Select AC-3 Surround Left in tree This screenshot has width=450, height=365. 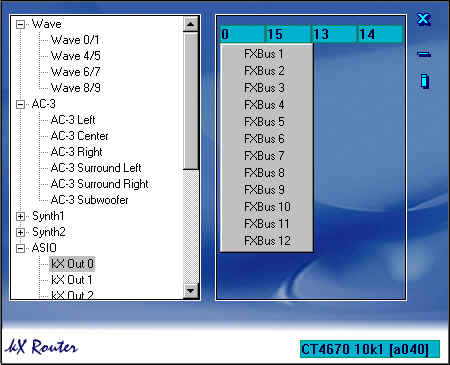tap(96, 168)
